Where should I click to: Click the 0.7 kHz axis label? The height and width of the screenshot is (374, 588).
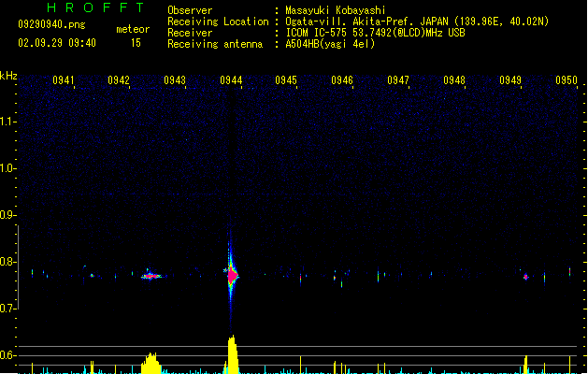coord(7,309)
